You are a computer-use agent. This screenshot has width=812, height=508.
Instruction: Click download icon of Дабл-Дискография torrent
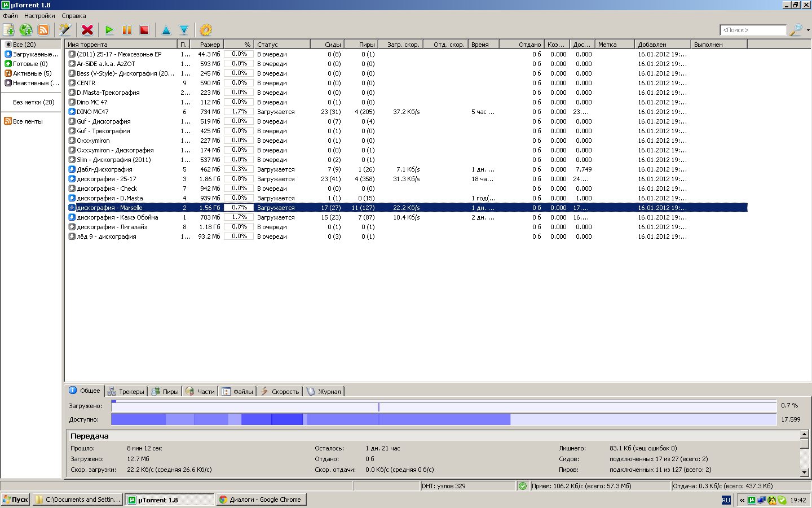coord(72,169)
